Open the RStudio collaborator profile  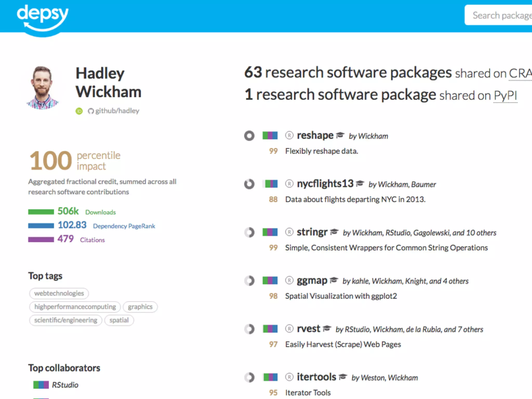click(x=65, y=385)
